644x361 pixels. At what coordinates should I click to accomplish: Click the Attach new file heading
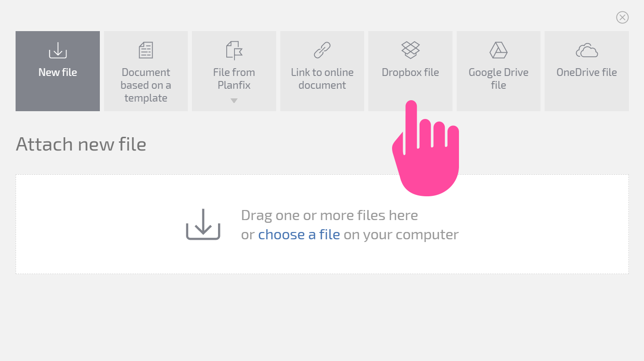point(81,144)
